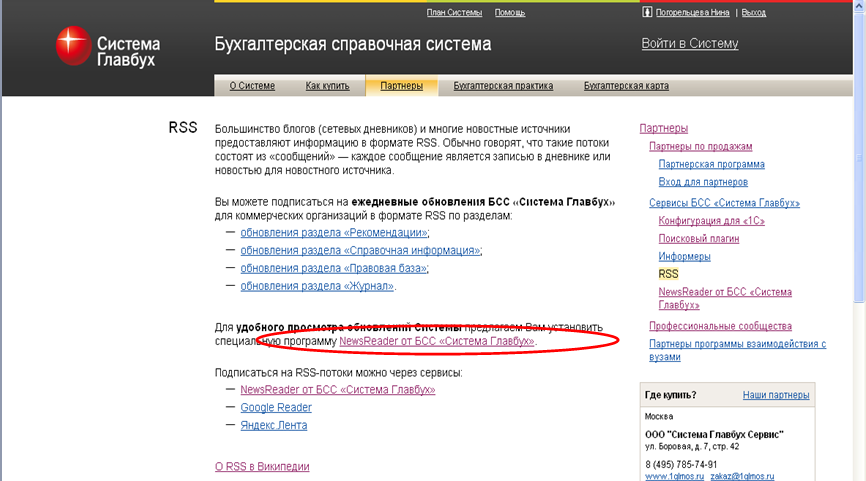Screen dimensions: 866x481
Task: Click the Система Главбух red logo
Action: pos(73,45)
